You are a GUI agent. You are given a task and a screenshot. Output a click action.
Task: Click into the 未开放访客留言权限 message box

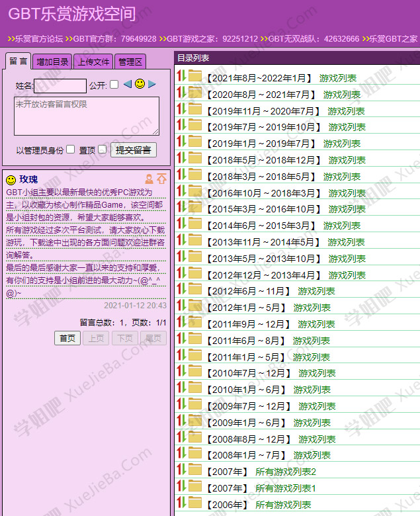point(87,116)
